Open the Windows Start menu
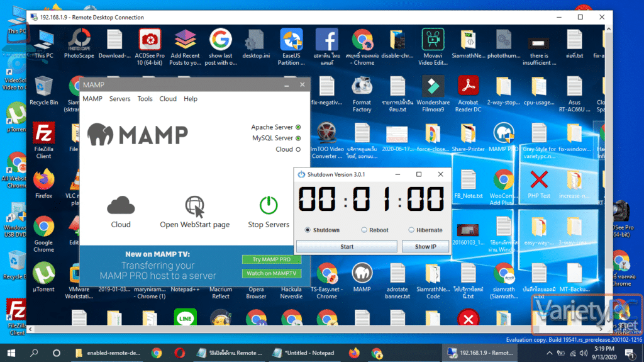This screenshot has width=644, height=362. point(11,353)
